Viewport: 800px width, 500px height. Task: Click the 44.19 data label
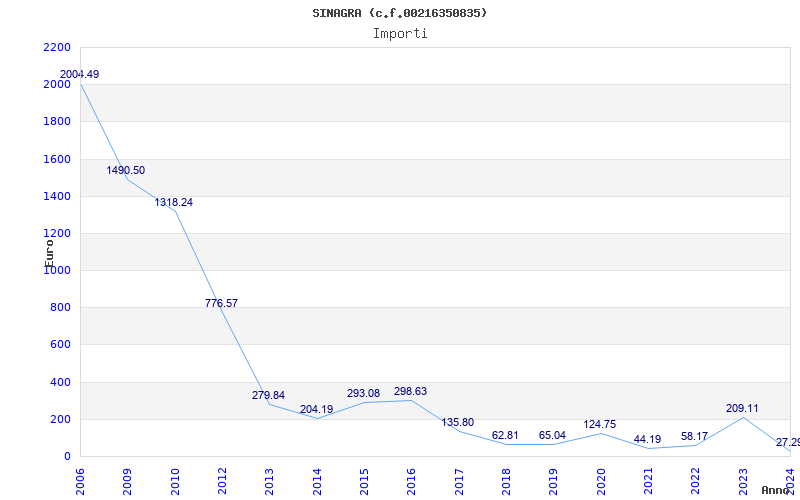(647, 440)
